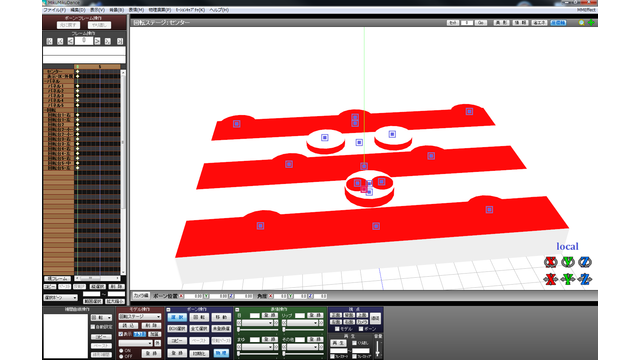Click センター keyframe diamond in timeline
This screenshot has width=640, height=360.
(78, 71)
